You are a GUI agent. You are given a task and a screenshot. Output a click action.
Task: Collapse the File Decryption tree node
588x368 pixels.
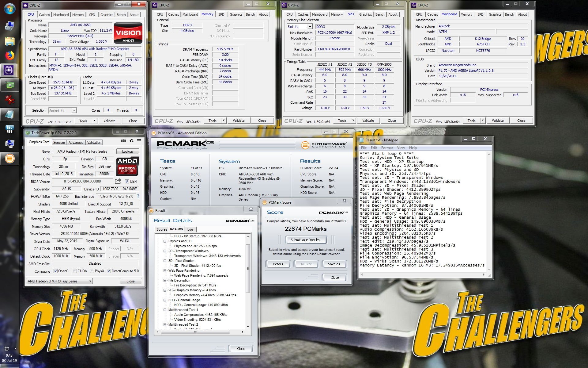point(165,281)
